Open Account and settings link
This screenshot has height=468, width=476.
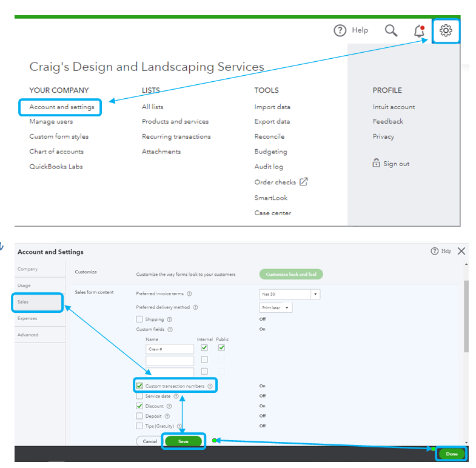pyautogui.click(x=62, y=107)
